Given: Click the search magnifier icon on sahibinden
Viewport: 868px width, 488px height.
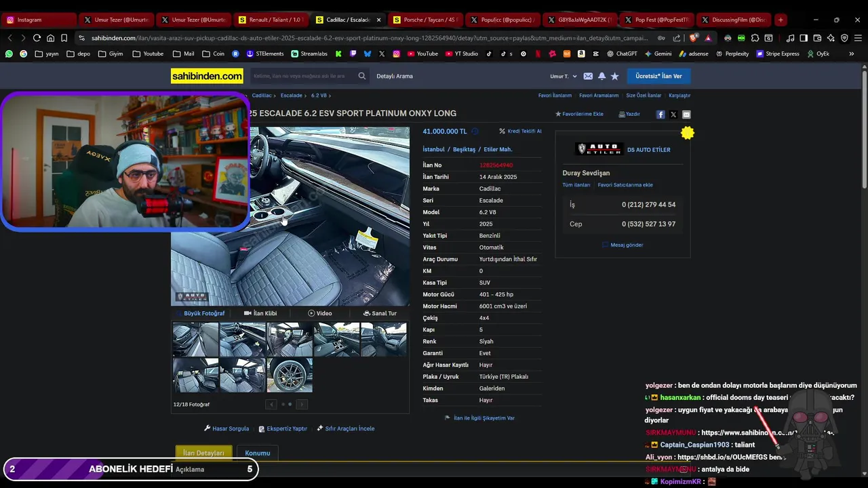Looking at the screenshot, I should click(362, 77).
